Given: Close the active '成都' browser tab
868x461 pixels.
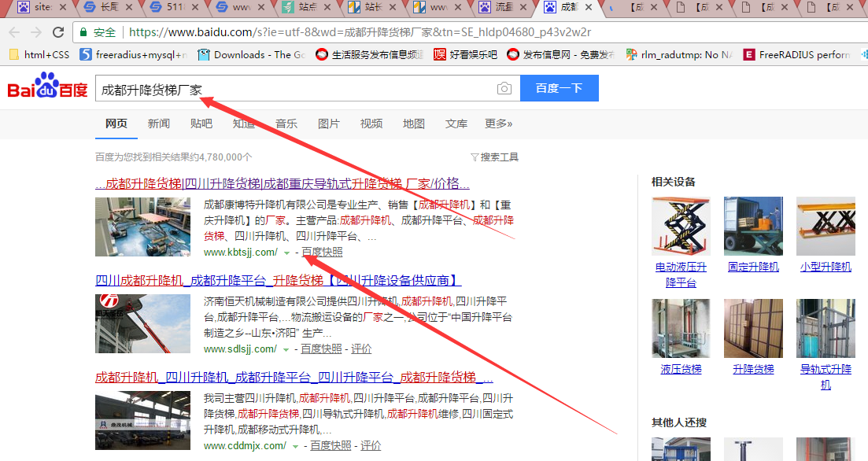Looking at the screenshot, I should click(x=589, y=7).
